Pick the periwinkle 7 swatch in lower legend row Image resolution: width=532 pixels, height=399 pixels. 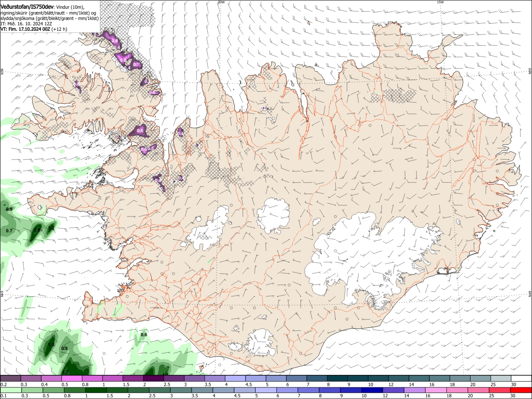point(308,390)
